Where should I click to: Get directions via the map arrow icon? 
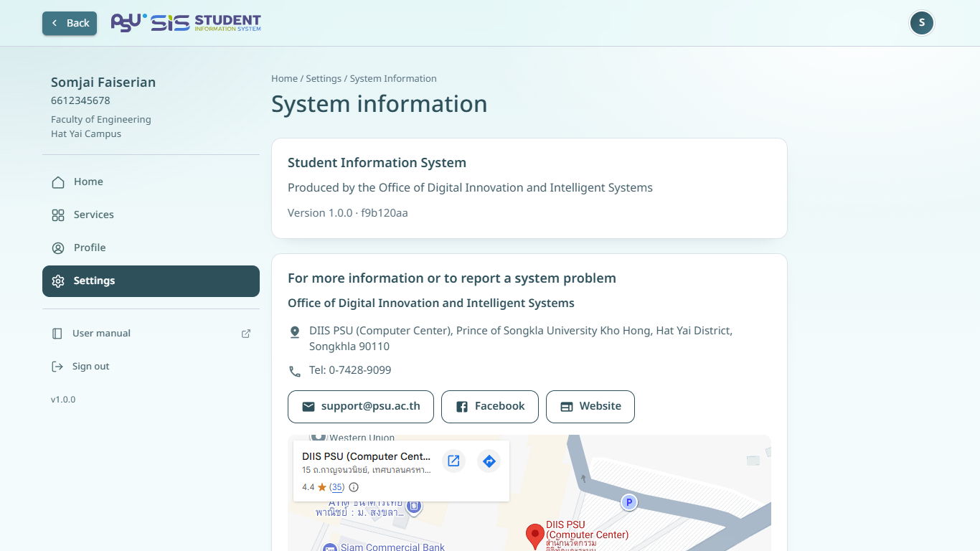coord(489,461)
